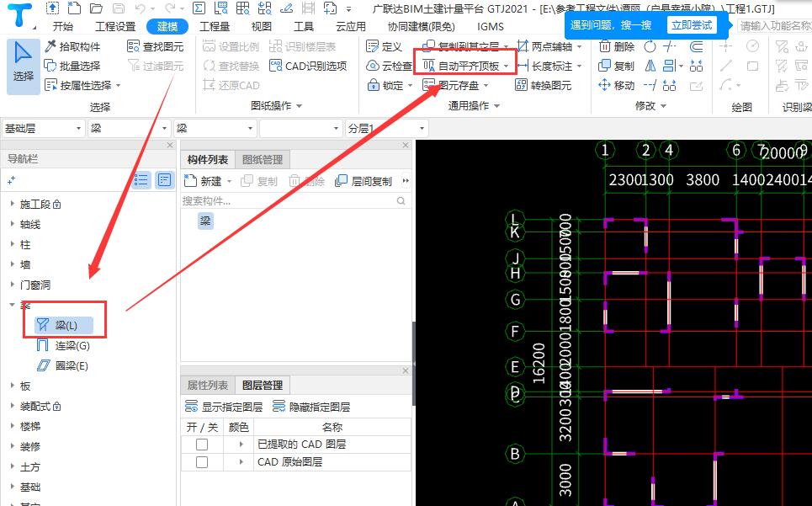The height and width of the screenshot is (506, 812).
Task: Switch to 视图 ribbon tab
Action: tap(261, 26)
